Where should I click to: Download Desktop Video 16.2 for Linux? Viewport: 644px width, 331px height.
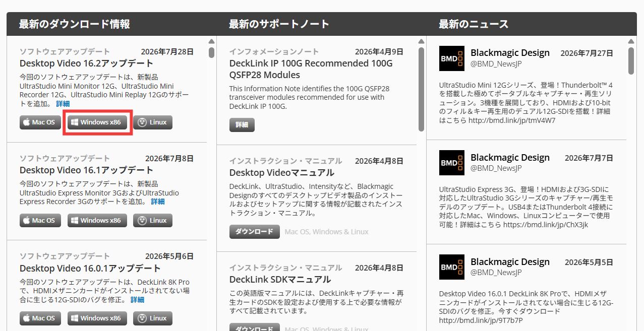(153, 122)
